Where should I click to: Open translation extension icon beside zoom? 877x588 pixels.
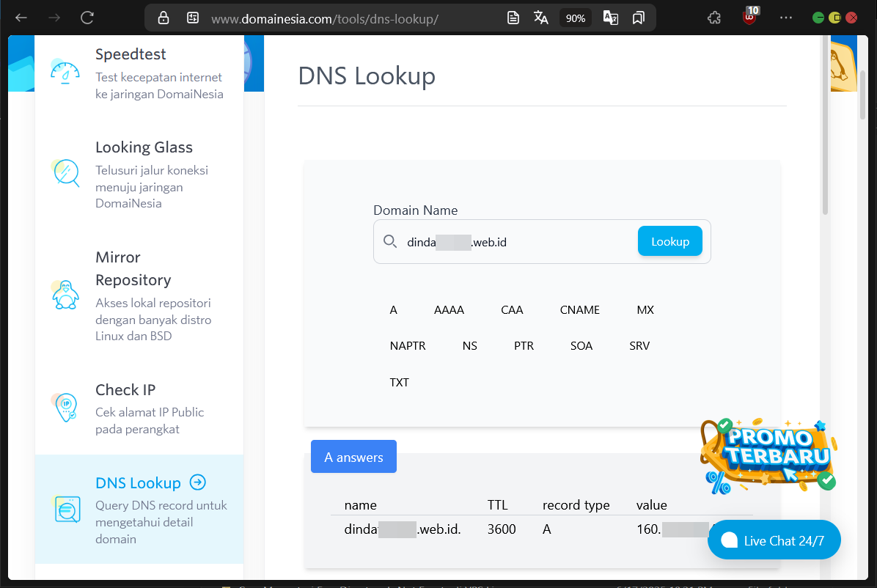611,18
